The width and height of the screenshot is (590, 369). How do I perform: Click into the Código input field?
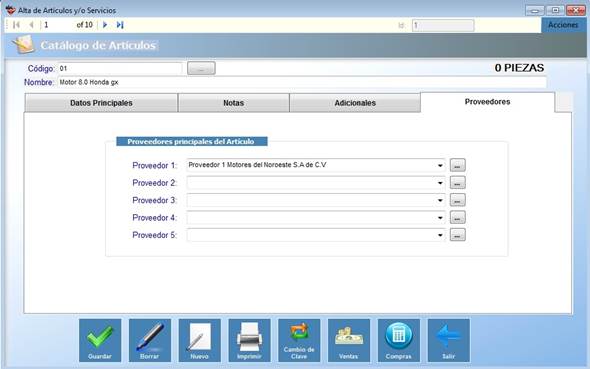point(120,68)
